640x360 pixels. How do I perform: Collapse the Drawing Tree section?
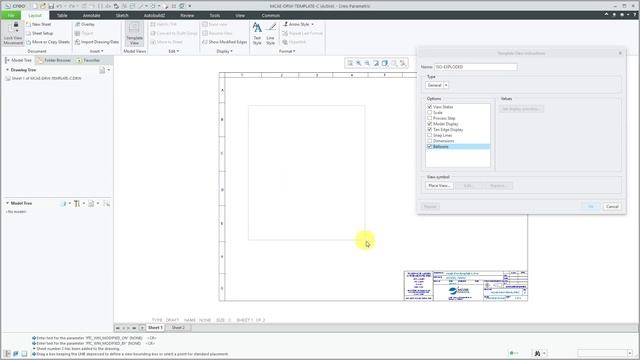point(7,70)
